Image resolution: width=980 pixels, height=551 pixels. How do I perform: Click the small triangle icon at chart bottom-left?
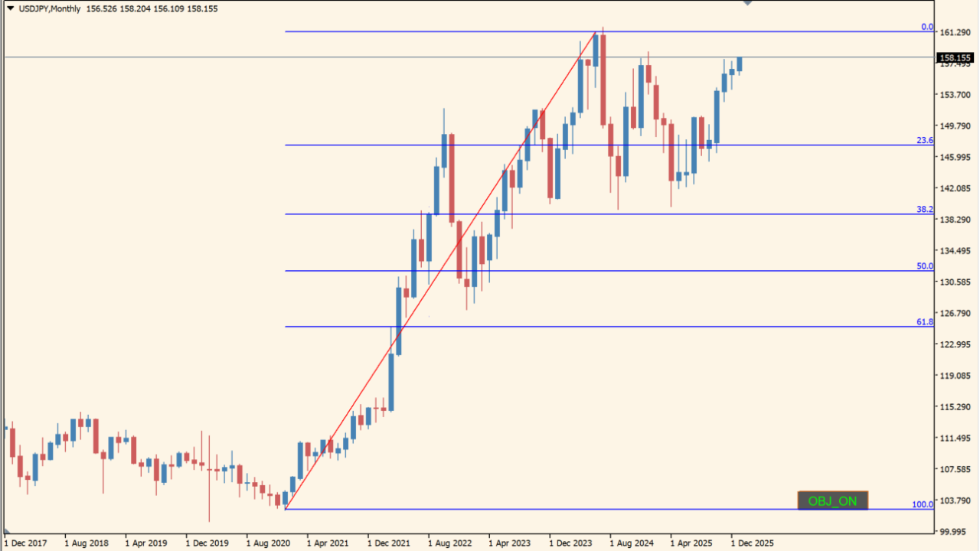pyautogui.click(x=8, y=531)
